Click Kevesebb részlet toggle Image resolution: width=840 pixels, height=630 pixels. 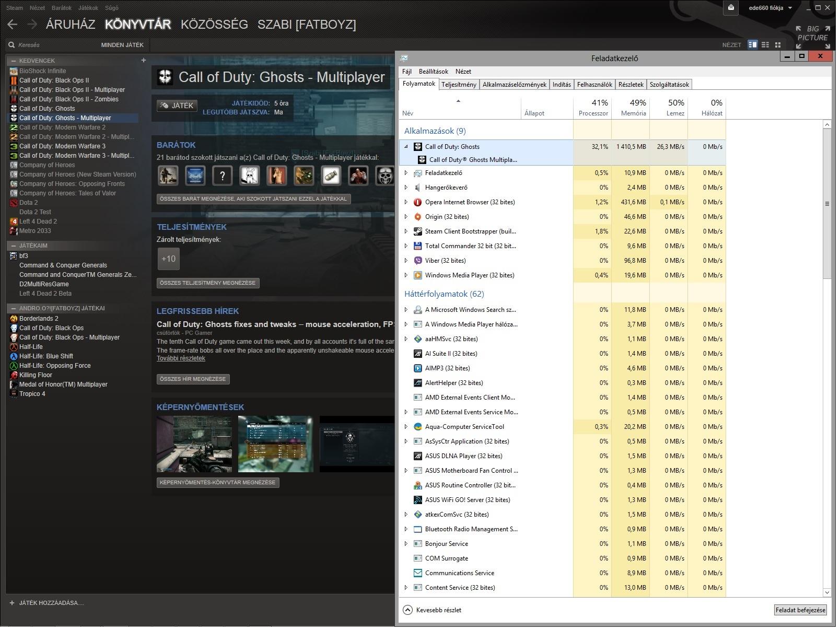(x=433, y=610)
